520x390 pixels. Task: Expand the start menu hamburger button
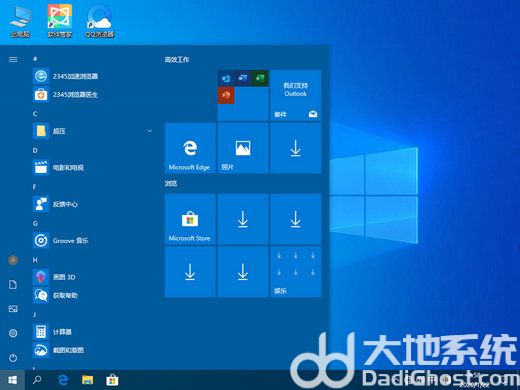point(13,60)
